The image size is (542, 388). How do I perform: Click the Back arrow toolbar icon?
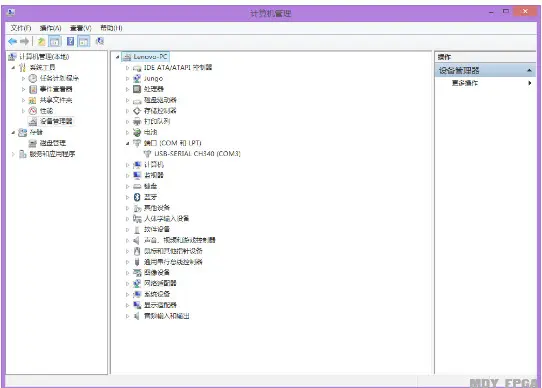(x=12, y=41)
